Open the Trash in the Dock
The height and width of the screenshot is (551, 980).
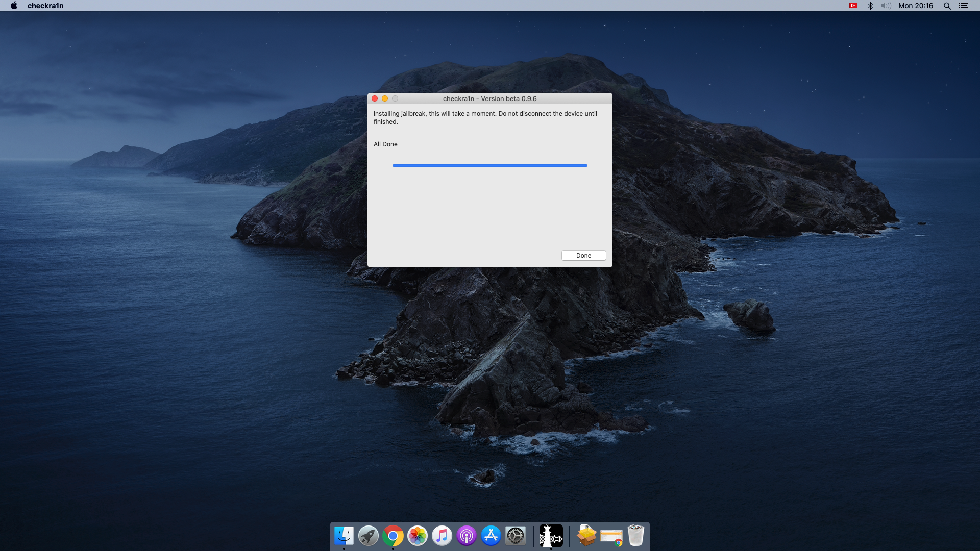(636, 536)
